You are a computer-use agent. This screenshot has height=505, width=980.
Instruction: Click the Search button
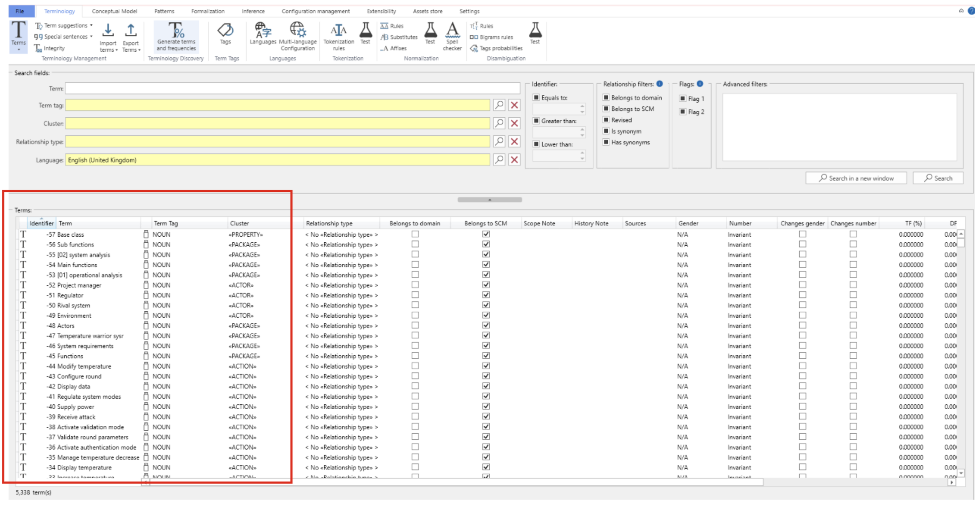(x=938, y=178)
